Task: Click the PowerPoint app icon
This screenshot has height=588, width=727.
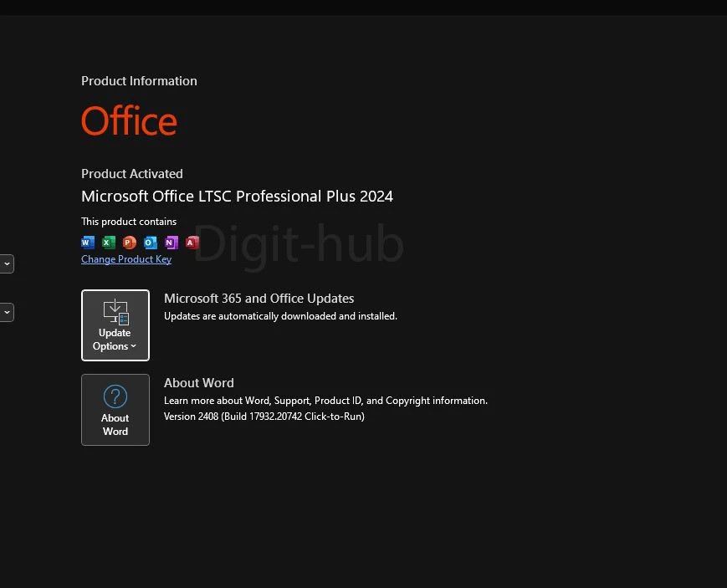Action: [130, 242]
